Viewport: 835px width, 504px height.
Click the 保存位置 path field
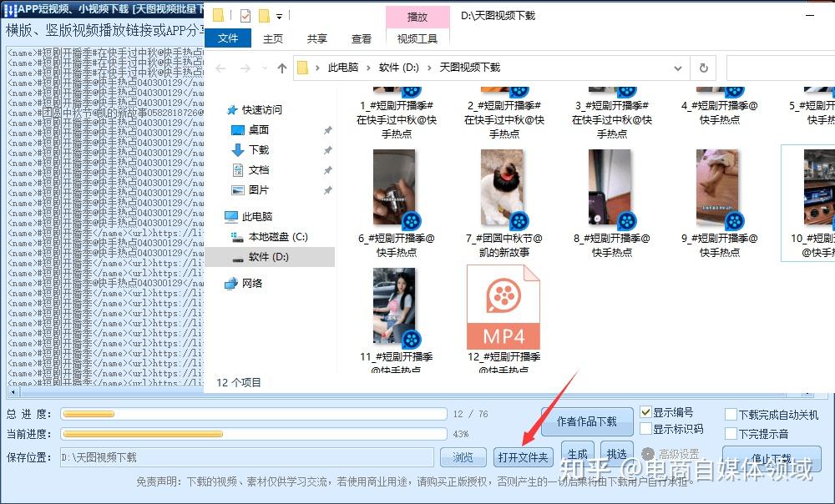pyautogui.click(x=246, y=457)
